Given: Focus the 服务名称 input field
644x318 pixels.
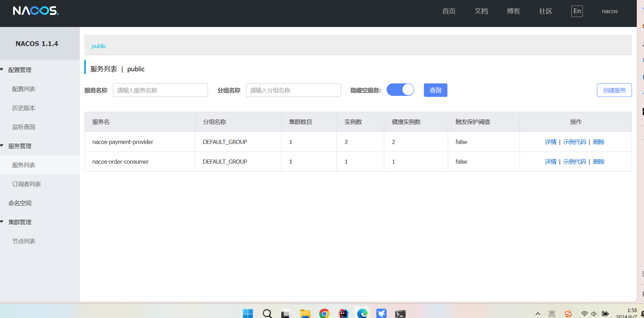Looking at the screenshot, I should point(160,90).
